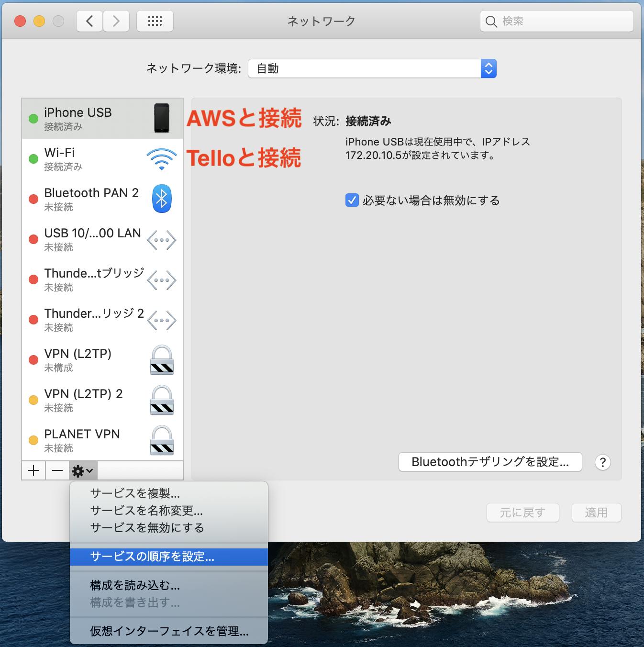
Task: Remove selected service with minus button
Action: coord(57,470)
